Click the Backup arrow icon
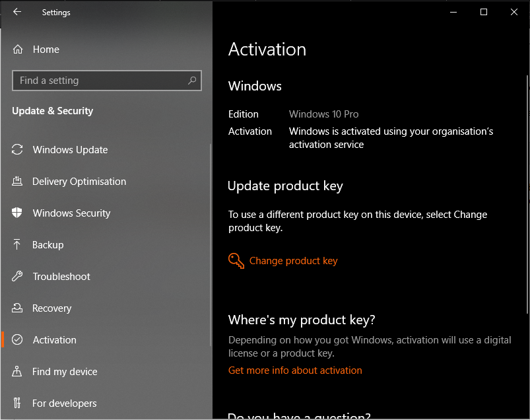The image size is (530, 420). click(x=17, y=244)
